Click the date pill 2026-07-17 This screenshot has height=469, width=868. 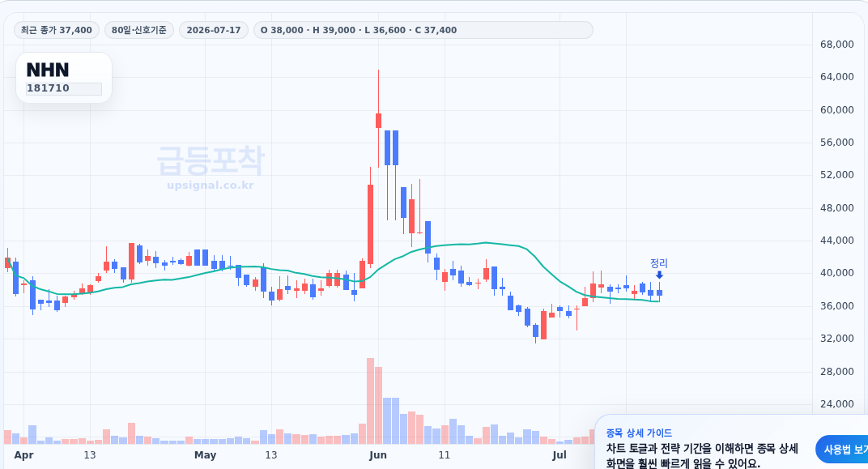(214, 30)
